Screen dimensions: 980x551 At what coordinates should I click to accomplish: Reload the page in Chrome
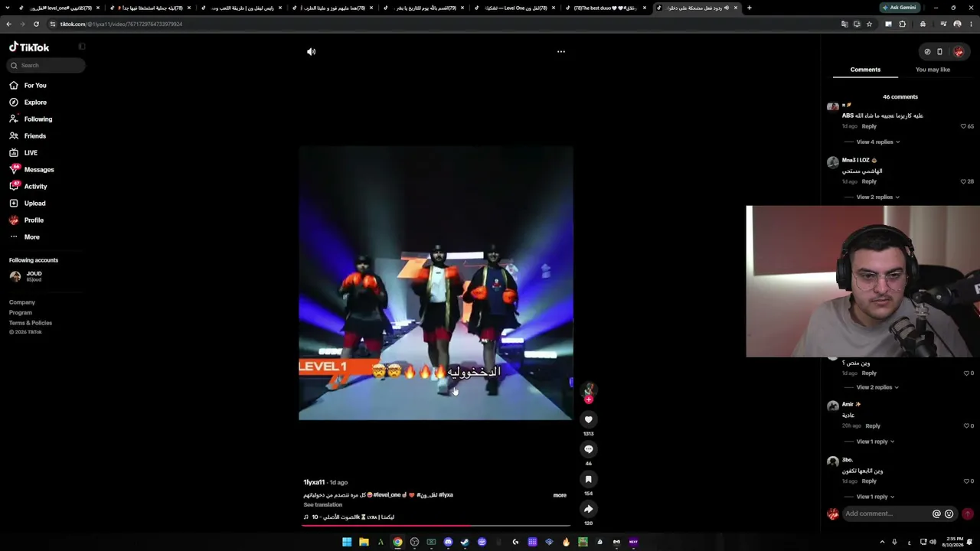[36, 24]
